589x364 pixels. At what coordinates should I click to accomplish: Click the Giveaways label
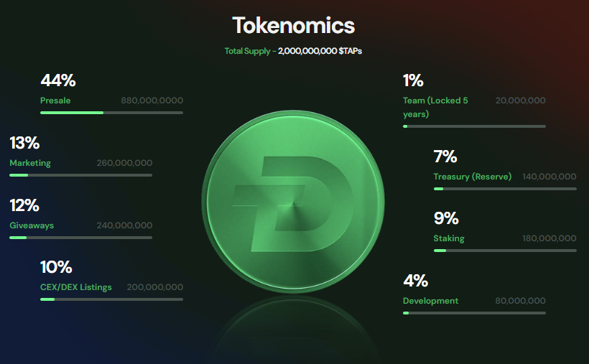[32, 225]
